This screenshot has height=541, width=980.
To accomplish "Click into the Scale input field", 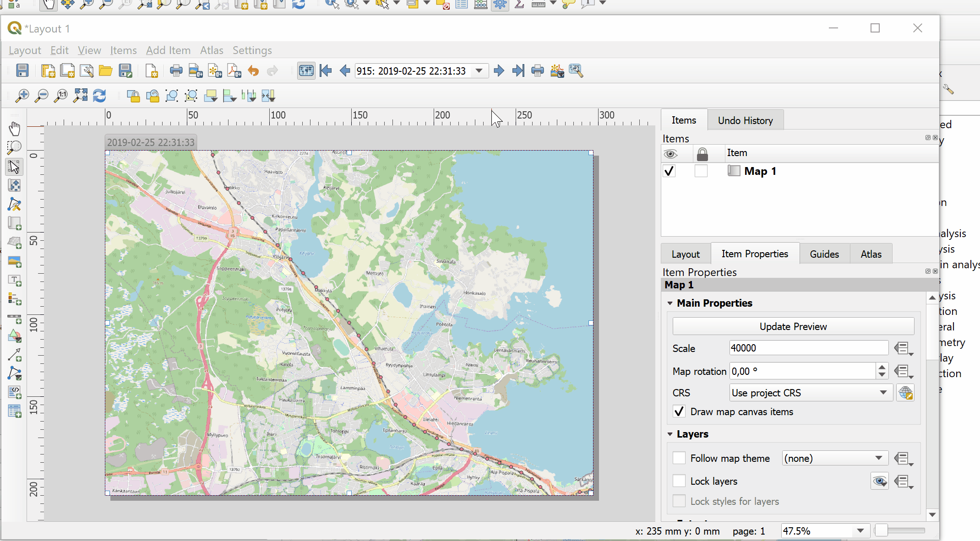I will coord(808,348).
